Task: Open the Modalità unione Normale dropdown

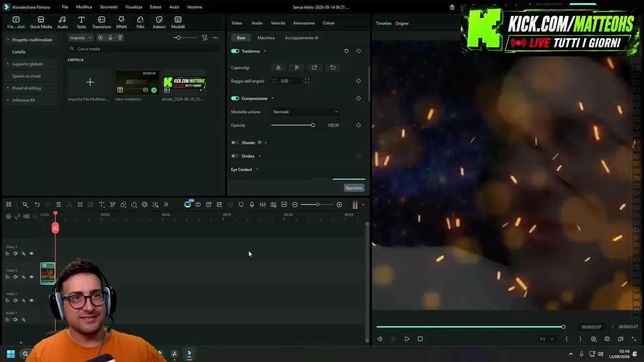Action: (x=305, y=112)
